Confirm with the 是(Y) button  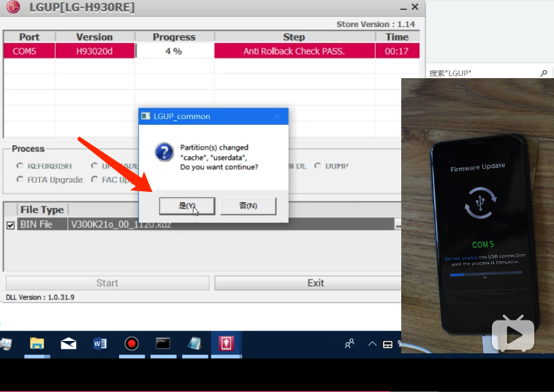coord(187,206)
